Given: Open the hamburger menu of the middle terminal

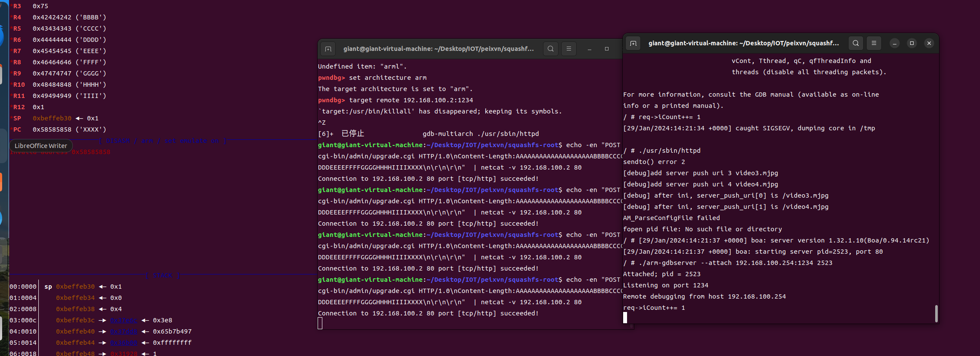Looking at the screenshot, I should pos(569,49).
